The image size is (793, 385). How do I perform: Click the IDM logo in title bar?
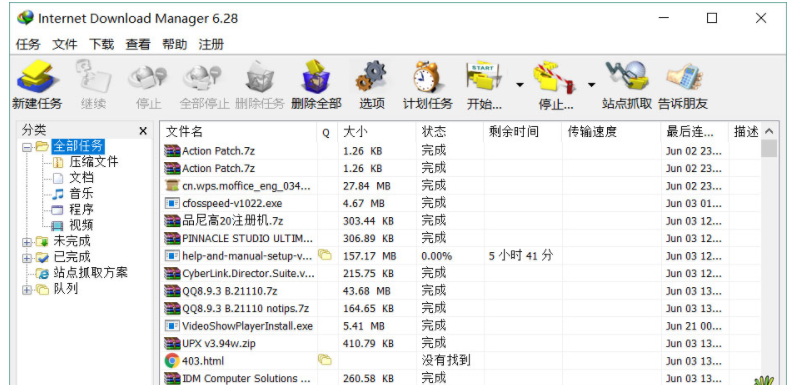click(25, 18)
